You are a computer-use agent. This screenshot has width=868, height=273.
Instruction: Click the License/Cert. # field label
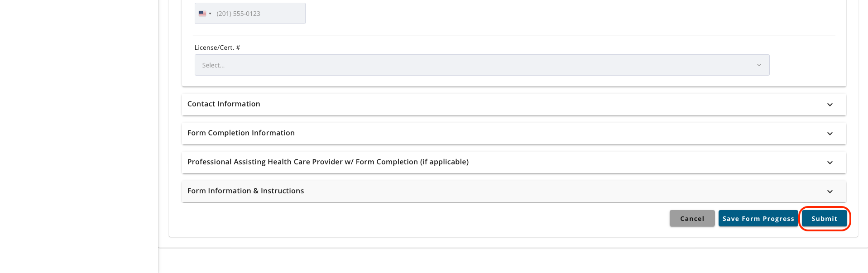click(x=217, y=48)
